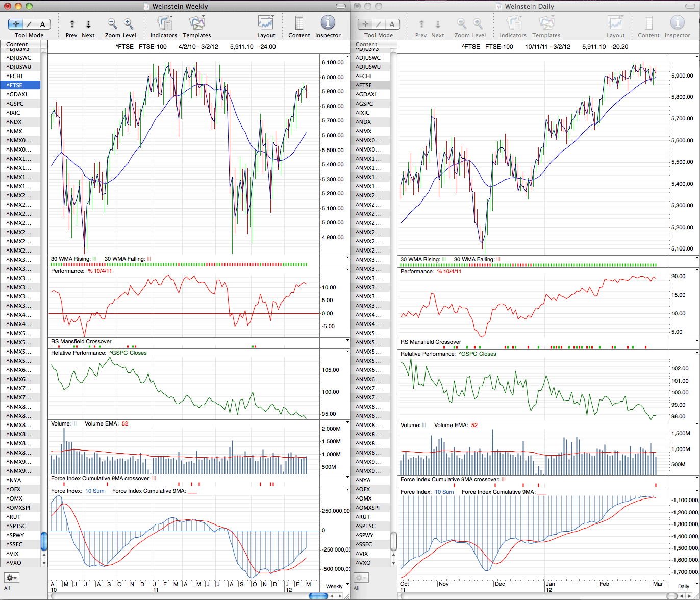Open Indicators icon in Weinstein Daily toolbar
The image size is (700, 600).
pos(513,23)
